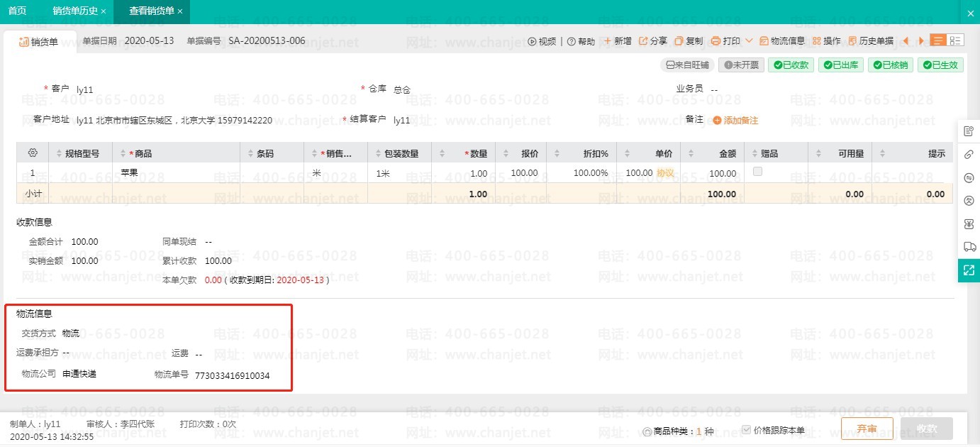
Task: Toggle the 赠品 checkbox for 苹果 row
Action: coord(757,172)
